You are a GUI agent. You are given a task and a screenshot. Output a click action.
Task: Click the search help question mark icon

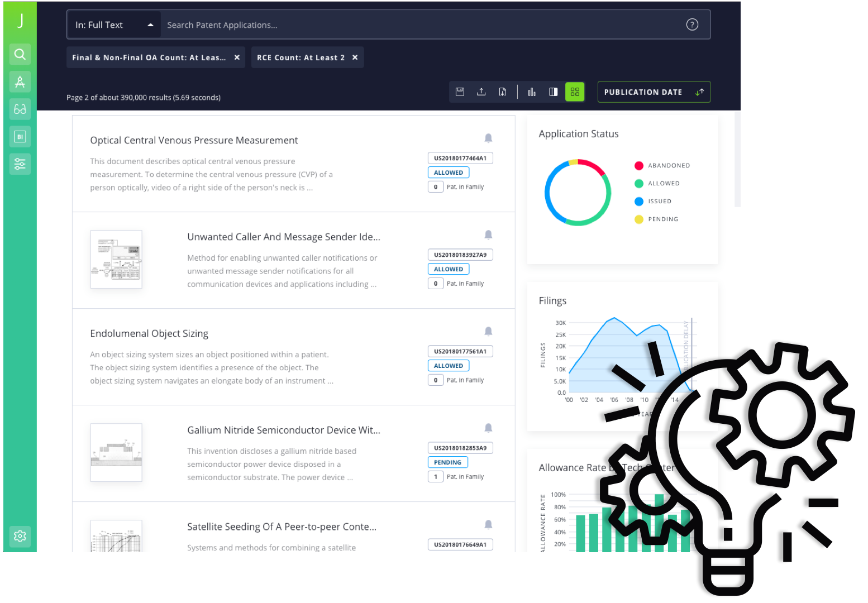point(692,25)
